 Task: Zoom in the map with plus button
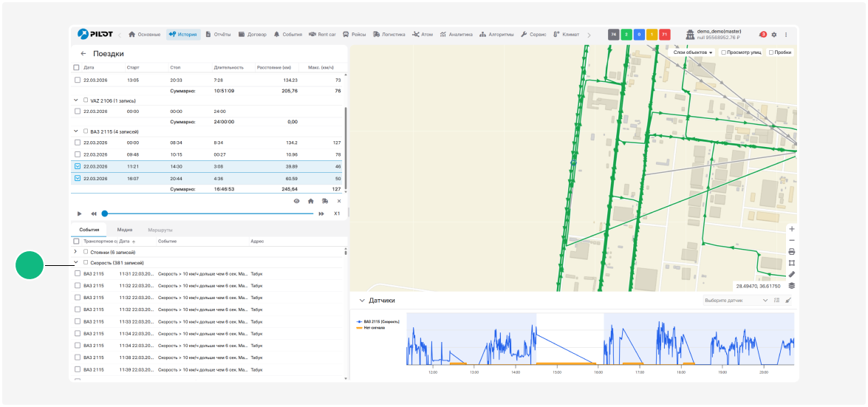(x=791, y=229)
